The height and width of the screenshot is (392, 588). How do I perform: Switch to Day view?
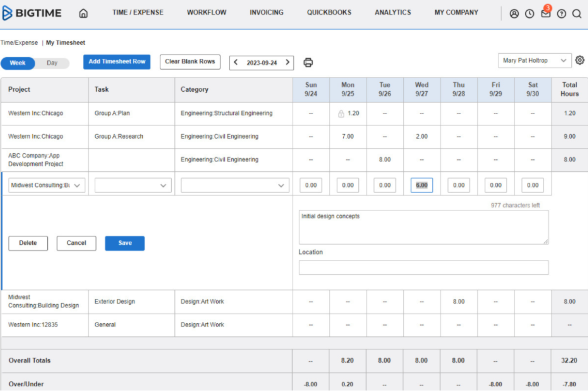(x=52, y=63)
